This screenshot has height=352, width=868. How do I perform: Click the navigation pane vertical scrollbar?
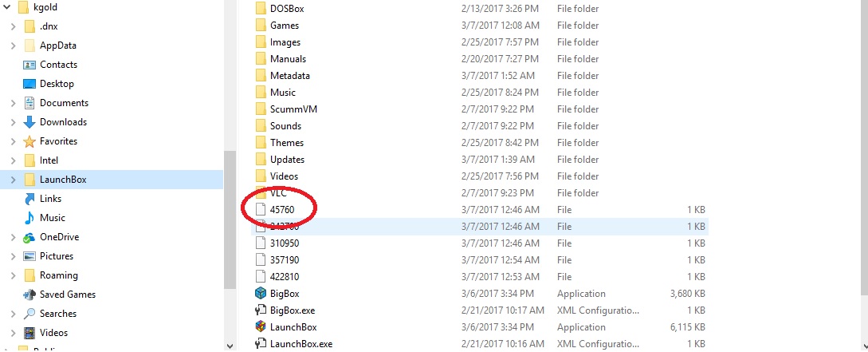[230, 219]
